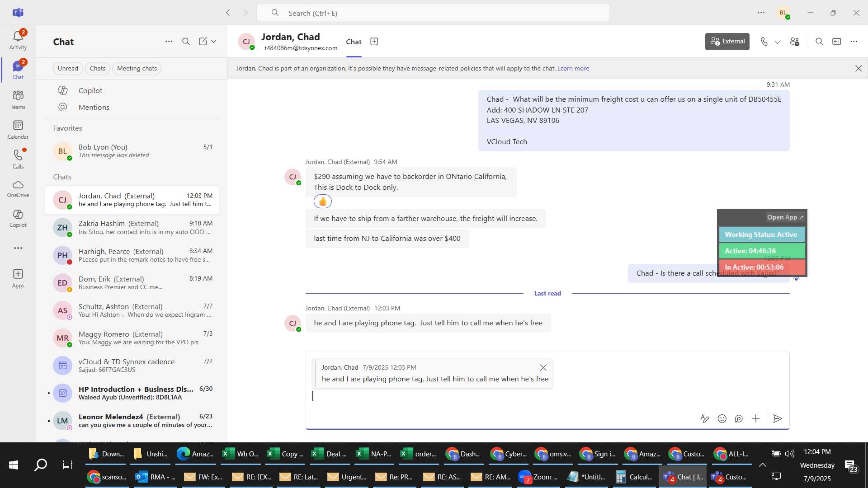Start a new chat compose icon
This screenshot has width=868, height=488.
[x=203, y=42]
